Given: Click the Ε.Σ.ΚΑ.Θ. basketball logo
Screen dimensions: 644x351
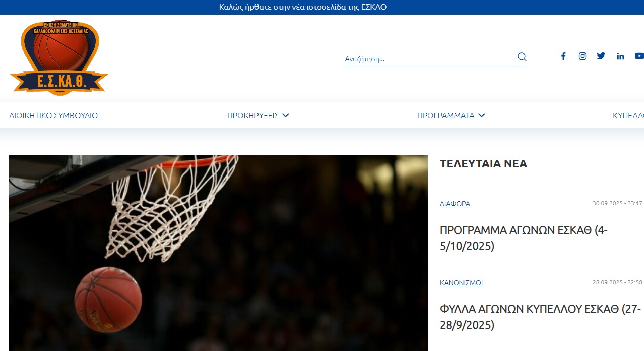Looking at the screenshot, I should [x=59, y=57].
